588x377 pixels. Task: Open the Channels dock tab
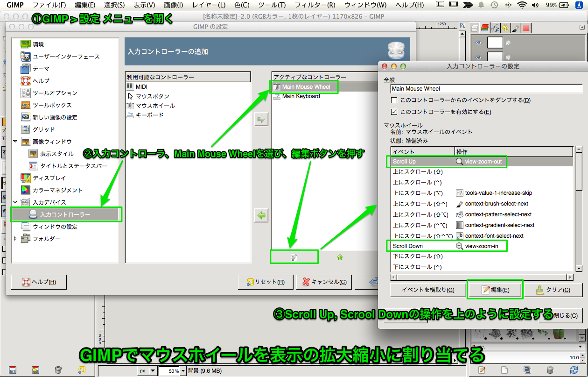click(x=486, y=28)
